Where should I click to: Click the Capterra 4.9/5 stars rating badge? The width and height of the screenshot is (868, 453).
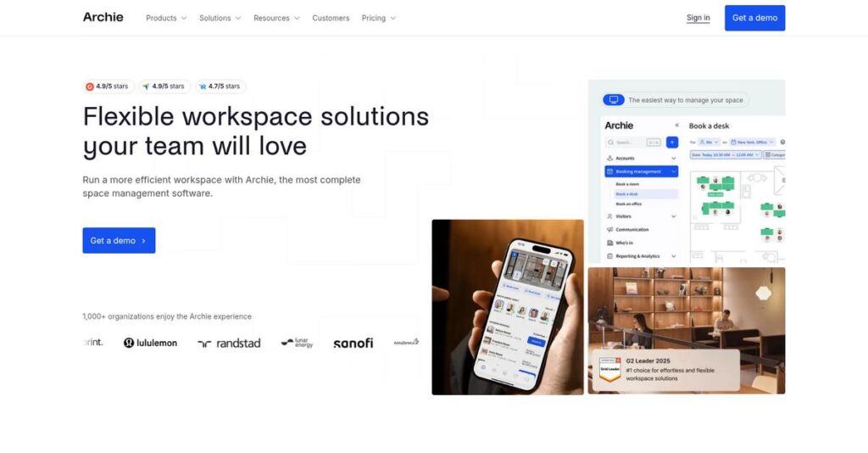click(x=164, y=87)
